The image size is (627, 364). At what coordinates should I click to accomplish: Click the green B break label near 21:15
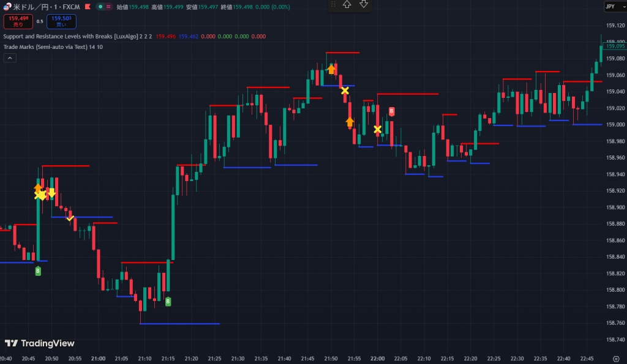168,301
